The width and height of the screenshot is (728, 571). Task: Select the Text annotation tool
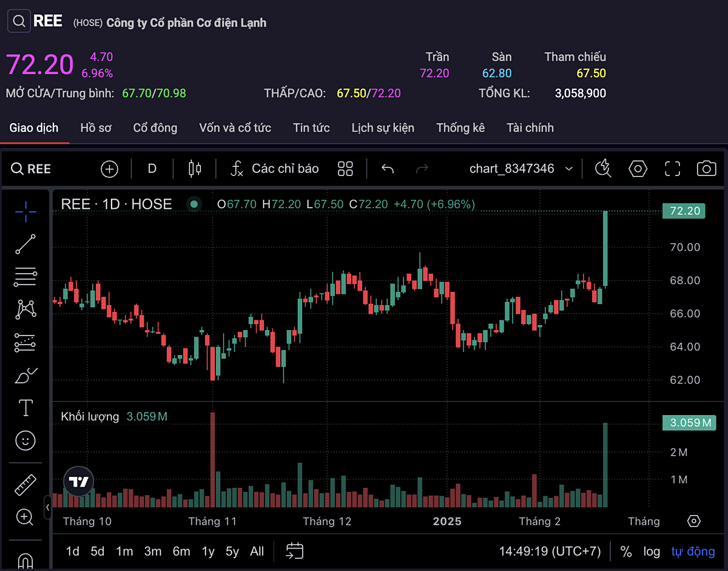pyautogui.click(x=25, y=408)
